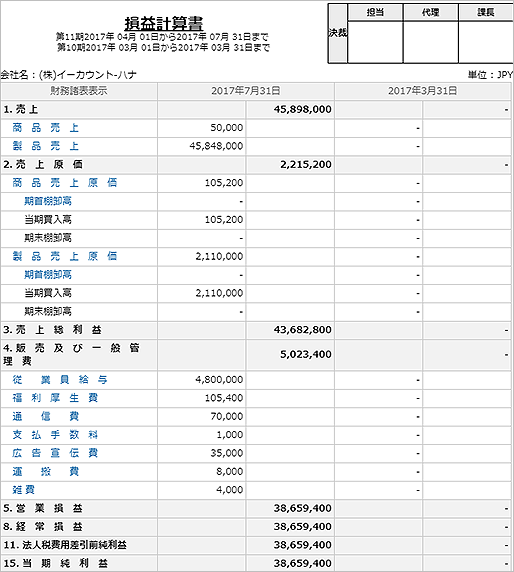Click the 支払手数料 link

click(55, 434)
